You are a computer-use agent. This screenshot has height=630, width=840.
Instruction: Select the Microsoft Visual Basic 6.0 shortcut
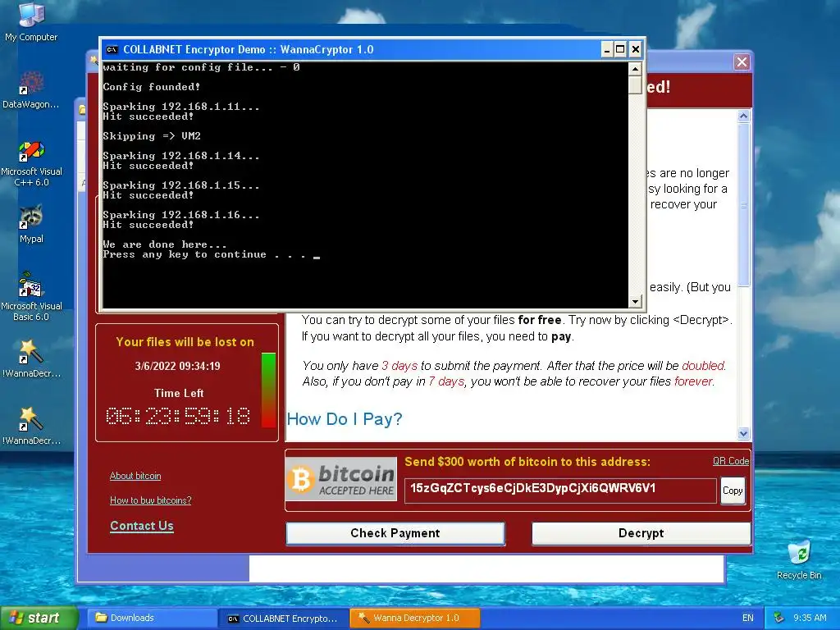click(31, 295)
